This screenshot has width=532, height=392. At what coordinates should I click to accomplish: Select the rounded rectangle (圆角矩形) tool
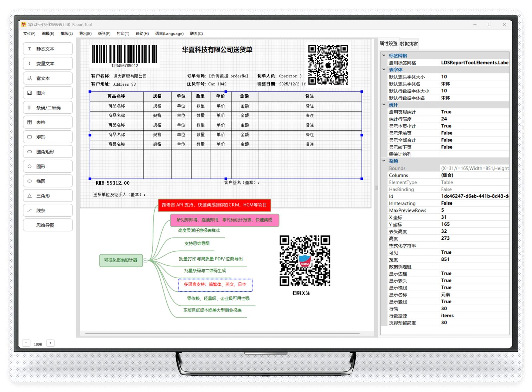48,152
